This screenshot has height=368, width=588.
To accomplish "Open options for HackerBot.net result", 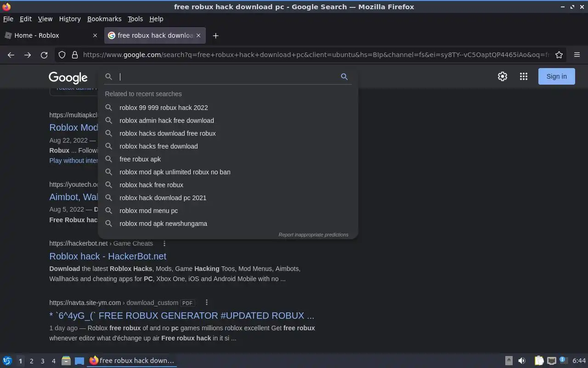I will (164, 243).
